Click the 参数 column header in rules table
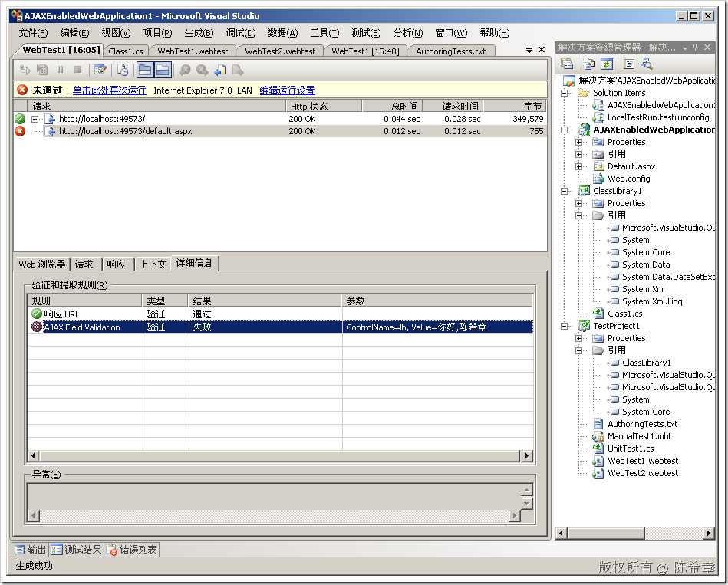This screenshot has height=585, width=728. (436, 301)
